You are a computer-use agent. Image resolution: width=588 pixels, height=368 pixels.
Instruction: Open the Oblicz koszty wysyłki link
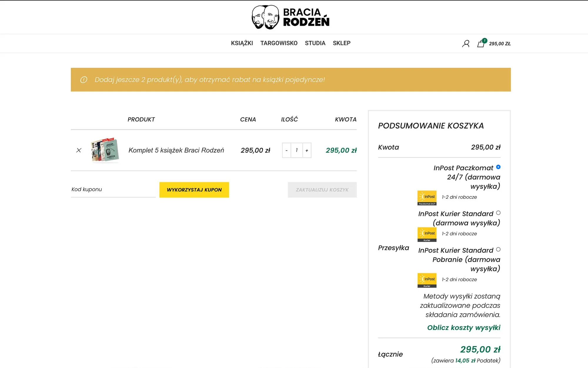pos(464,328)
